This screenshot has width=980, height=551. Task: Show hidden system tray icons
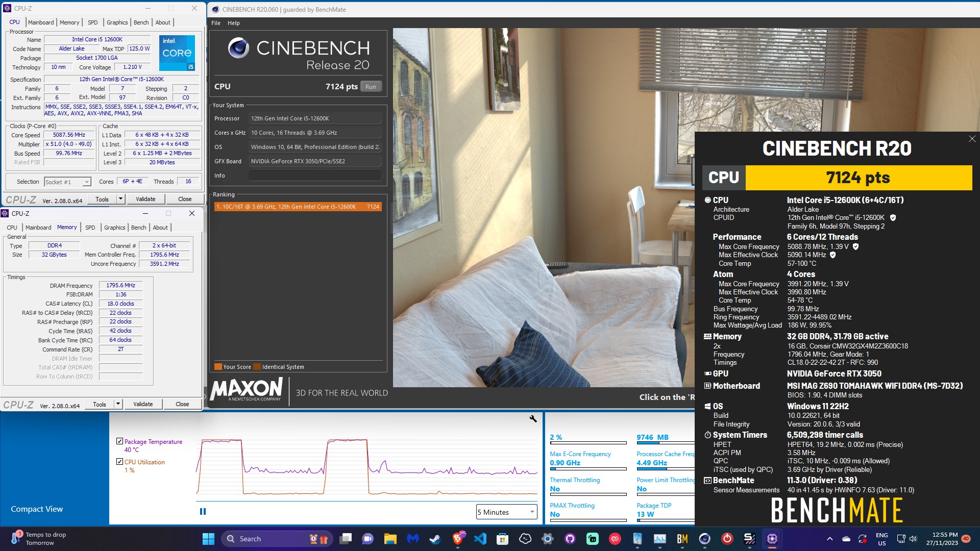pyautogui.click(x=830, y=539)
